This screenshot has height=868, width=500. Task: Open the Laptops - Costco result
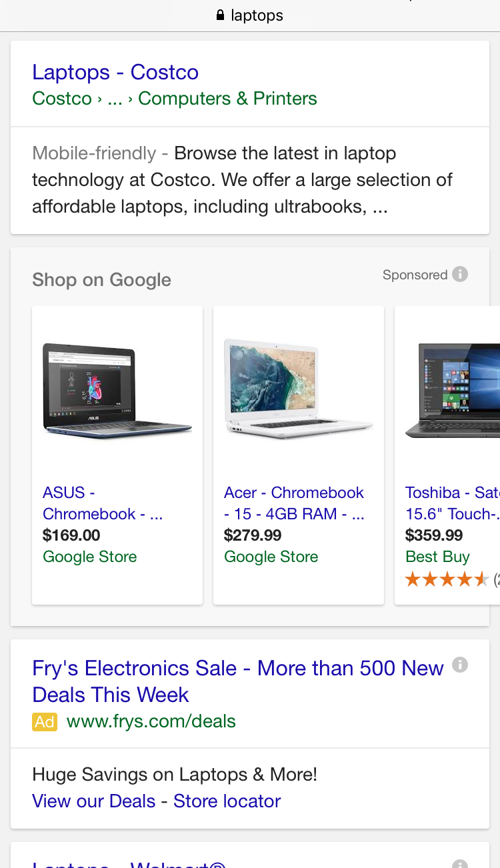[115, 72]
